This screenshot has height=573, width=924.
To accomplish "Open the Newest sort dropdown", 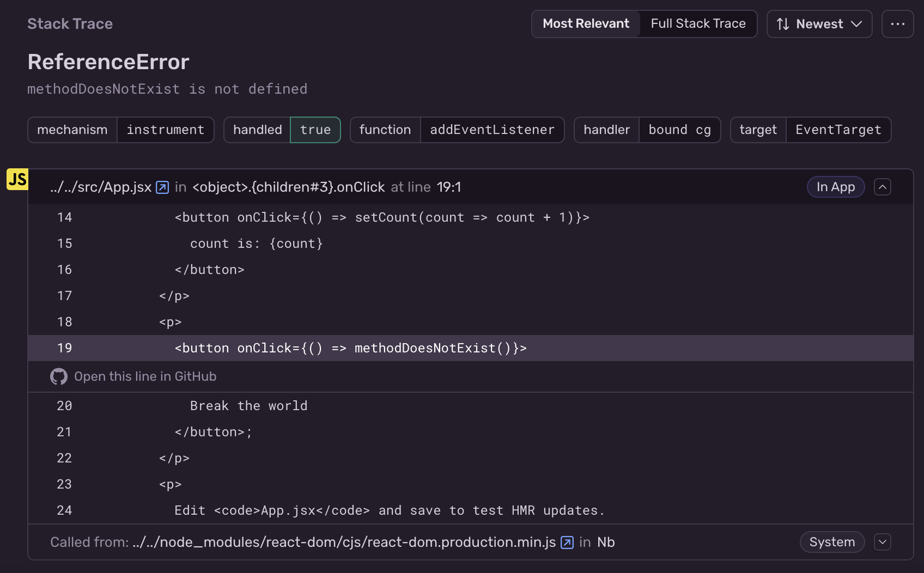I will coord(819,23).
